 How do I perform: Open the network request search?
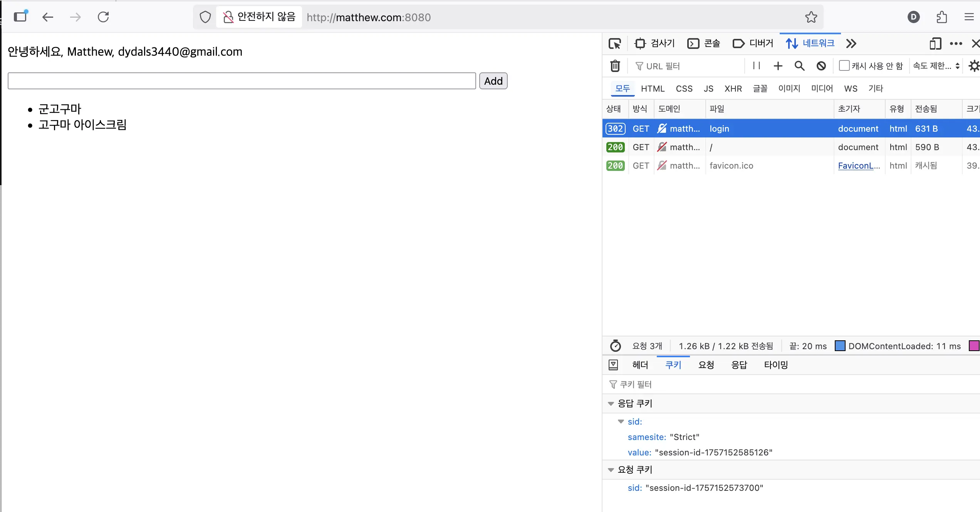click(x=799, y=66)
